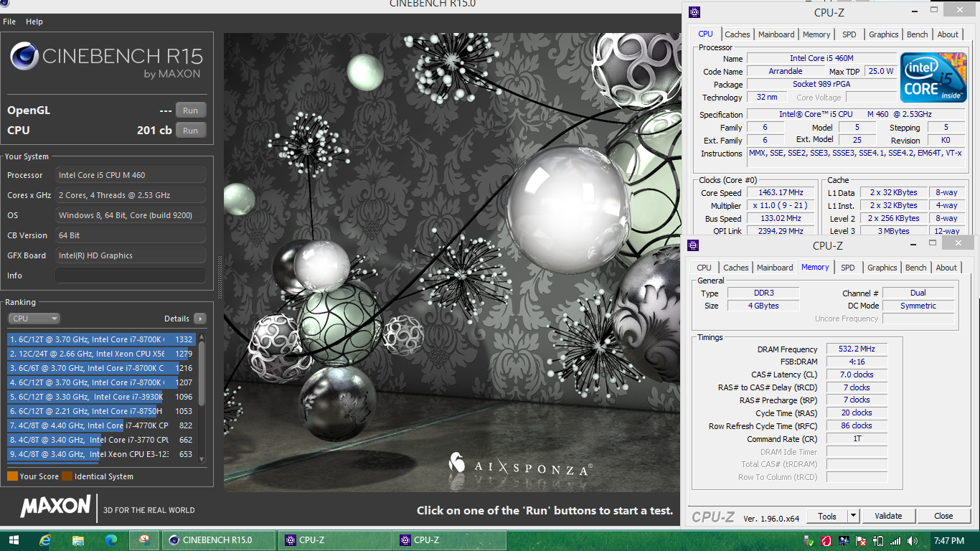The height and width of the screenshot is (551, 980).
Task: Click the Info input field
Action: pos(131,275)
